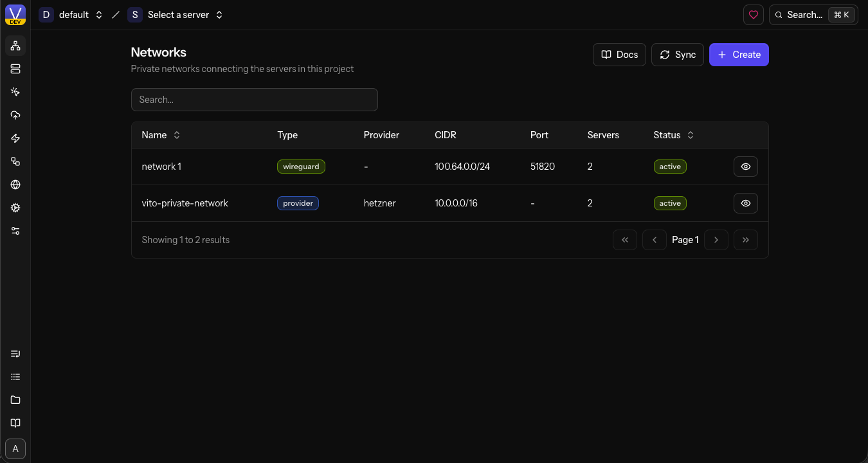This screenshot has width=868, height=463.
Task: Open the linked squares workflow icon
Action: (15, 161)
